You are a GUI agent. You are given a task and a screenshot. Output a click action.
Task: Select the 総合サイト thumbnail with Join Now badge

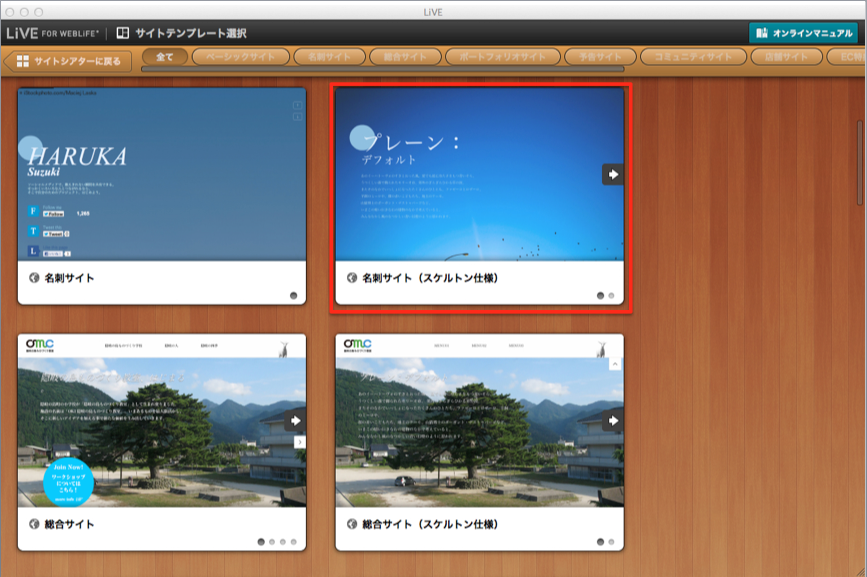click(x=162, y=421)
